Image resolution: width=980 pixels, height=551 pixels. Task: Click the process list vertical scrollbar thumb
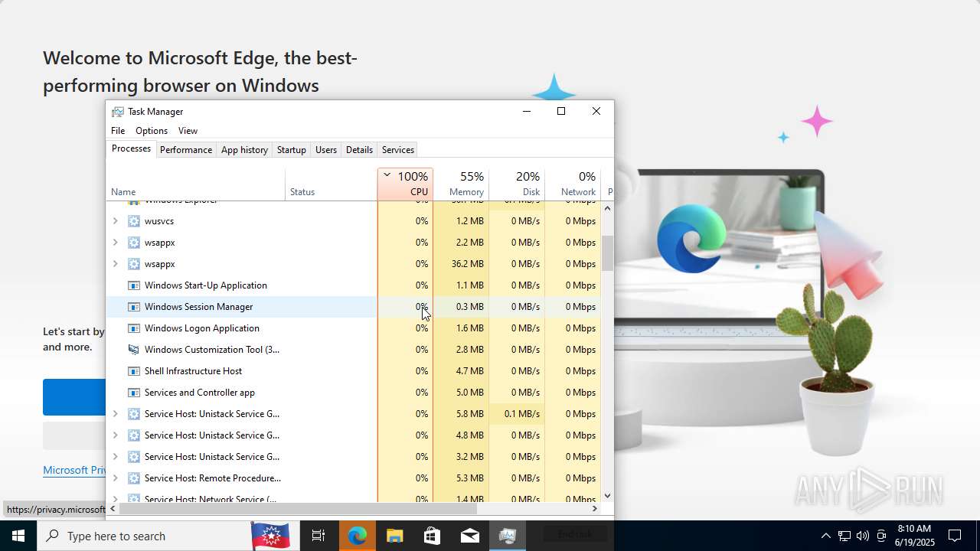coord(608,253)
